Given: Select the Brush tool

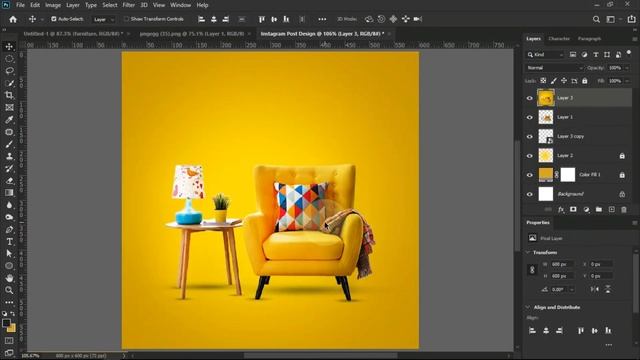Looking at the screenshot, I should tap(9, 144).
